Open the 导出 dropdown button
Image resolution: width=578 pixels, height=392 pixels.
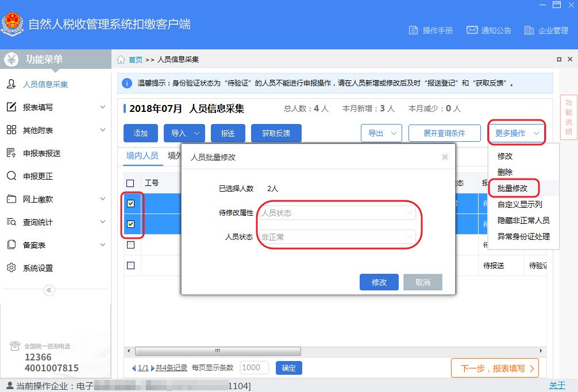click(382, 133)
